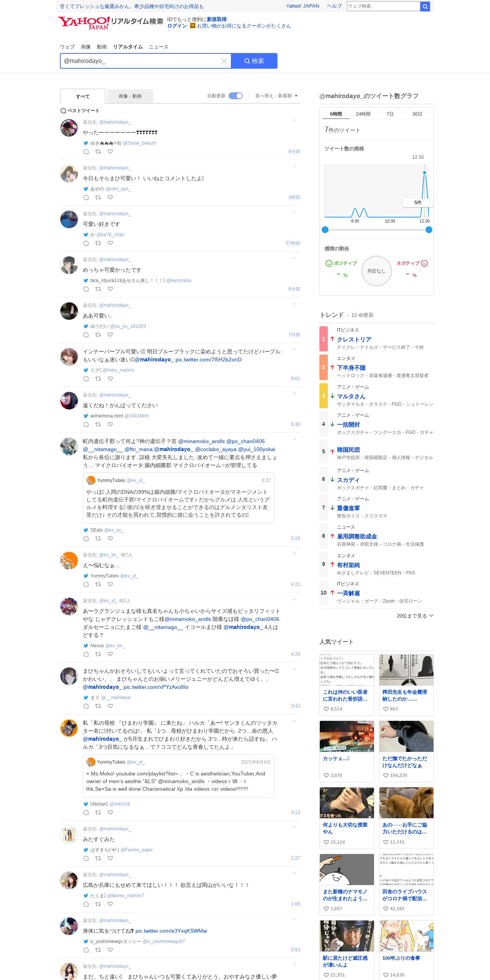This screenshot has height=980, width=490.
Task: Reply to the @Snow_beautY tweet
Action: click(x=86, y=152)
